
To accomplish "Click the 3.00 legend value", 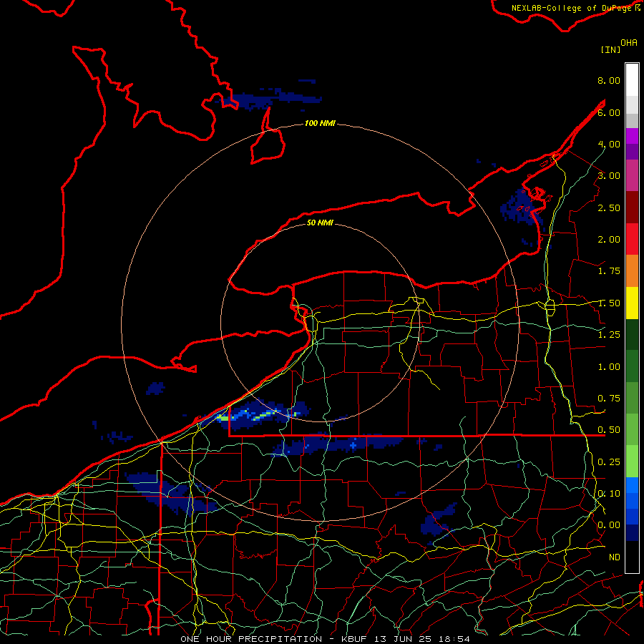I will [609, 176].
